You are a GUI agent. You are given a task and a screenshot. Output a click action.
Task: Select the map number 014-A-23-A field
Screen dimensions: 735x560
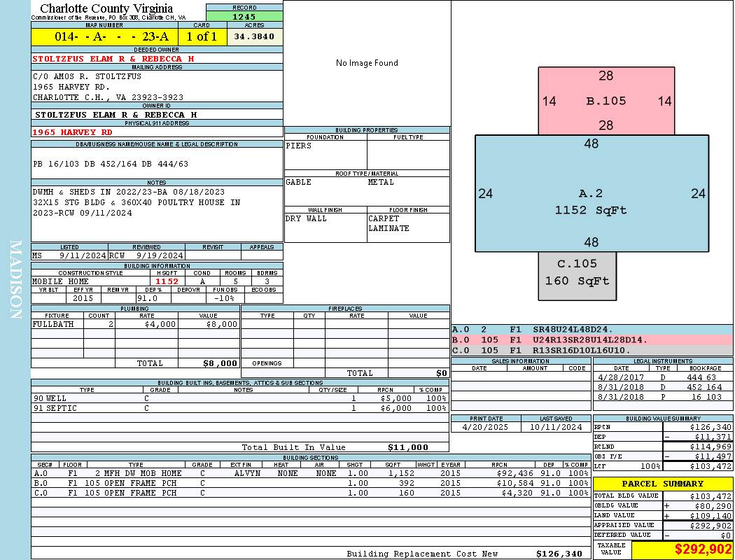104,36
